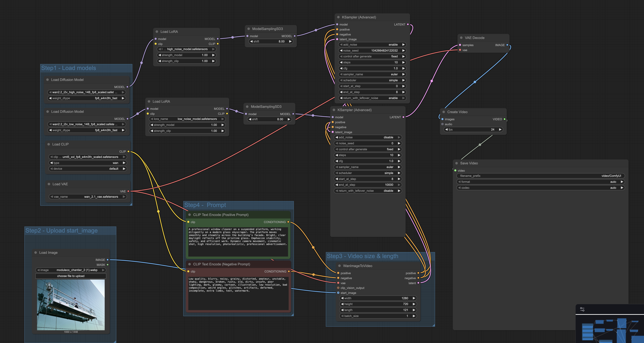Collapse the Save Video node dot

pyautogui.click(x=457, y=163)
